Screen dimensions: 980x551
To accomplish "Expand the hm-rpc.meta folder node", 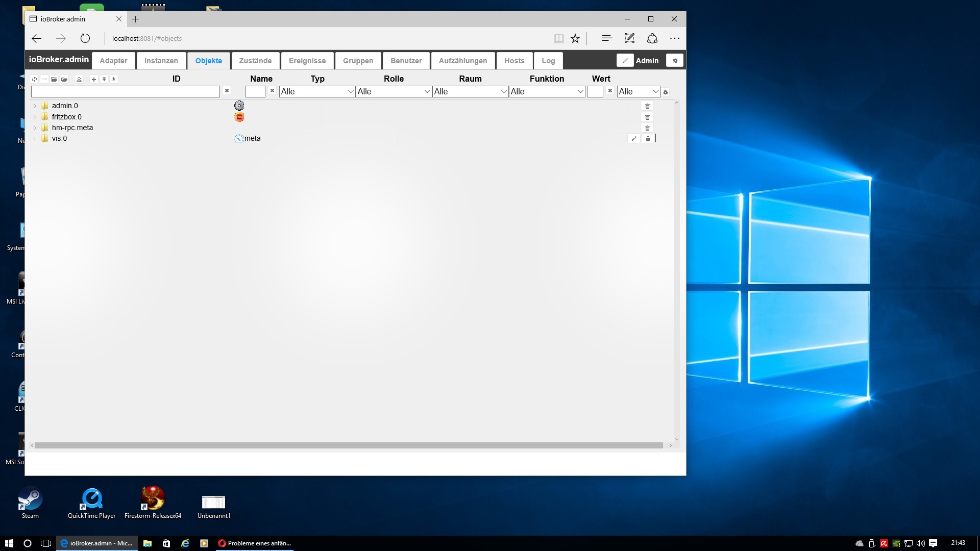I will pyautogui.click(x=35, y=128).
